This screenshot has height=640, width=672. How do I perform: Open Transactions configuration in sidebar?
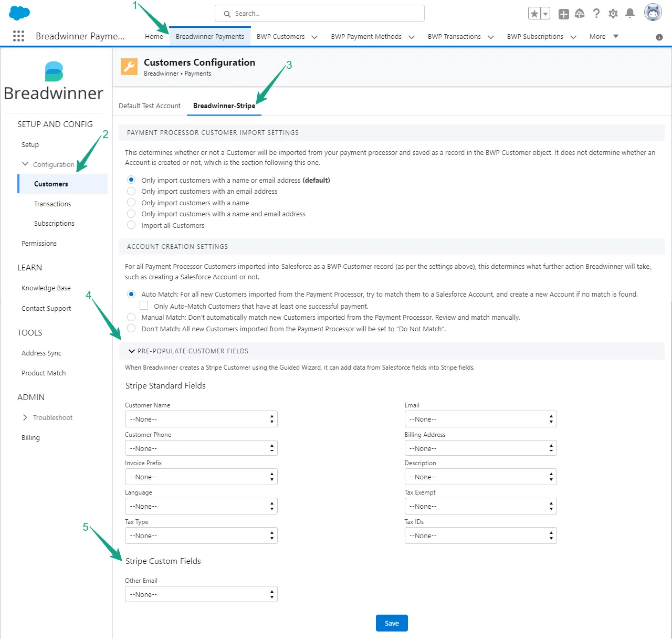(52, 204)
